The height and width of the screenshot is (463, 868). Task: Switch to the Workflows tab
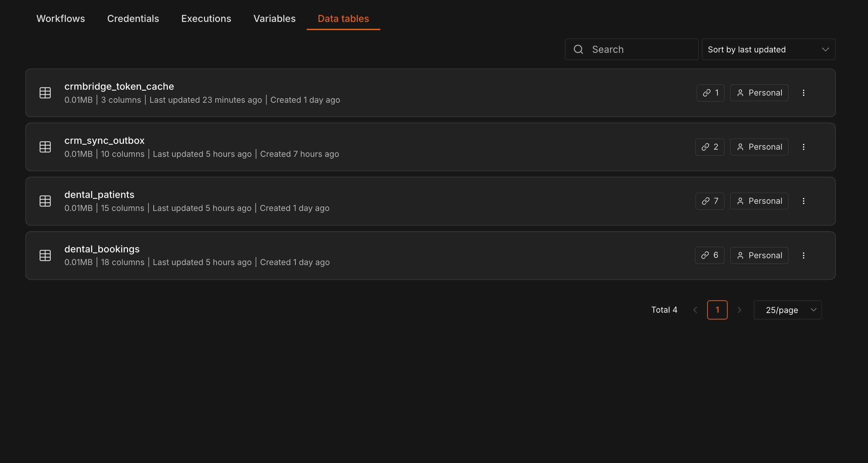pos(61,18)
